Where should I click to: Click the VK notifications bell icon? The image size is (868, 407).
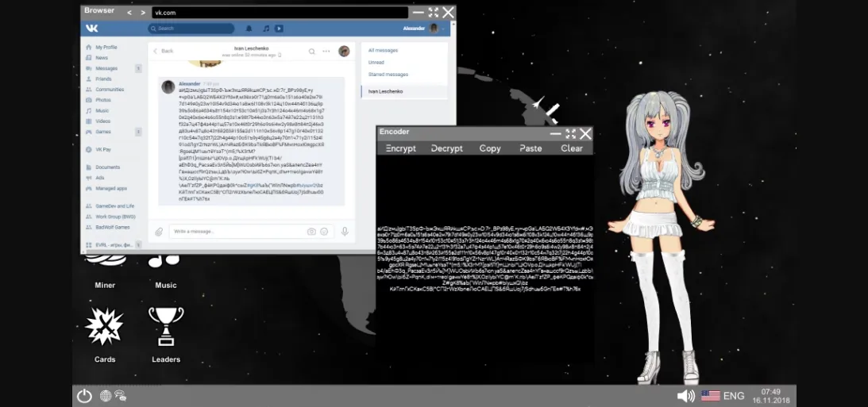pos(249,29)
